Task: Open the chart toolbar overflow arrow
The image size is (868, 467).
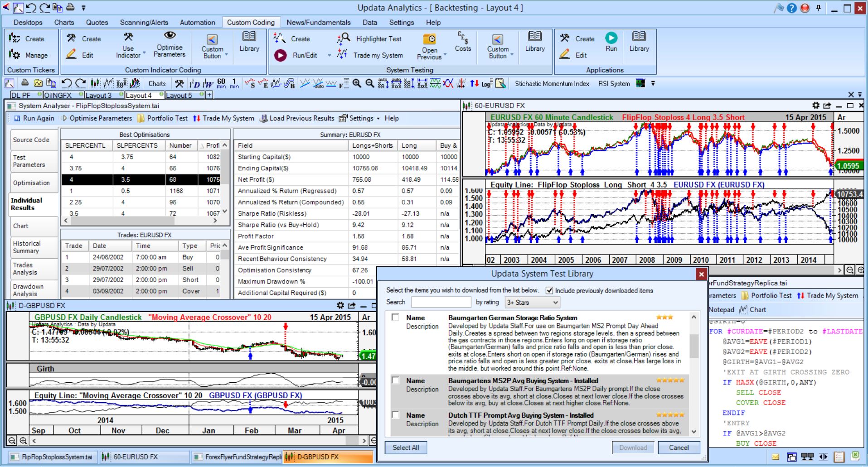Action: coord(653,83)
